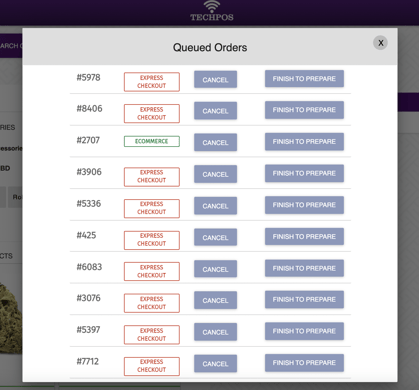Cancel order #5336
The height and width of the screenshot is (390, 419).
point(215,206)
